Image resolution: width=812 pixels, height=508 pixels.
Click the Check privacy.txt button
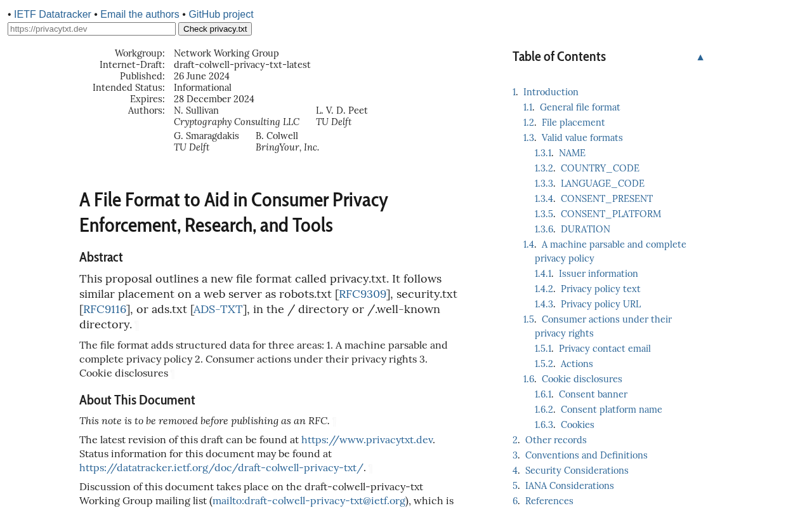pos(215,29)
